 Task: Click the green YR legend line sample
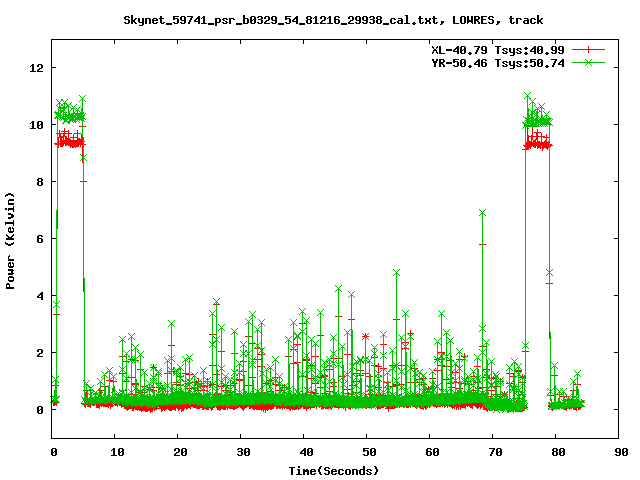tap(588, 62)
